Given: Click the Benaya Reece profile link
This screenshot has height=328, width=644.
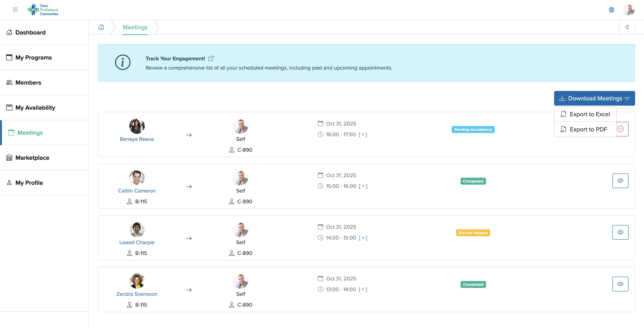Looking at the screenshot, I should coord(137,139).
